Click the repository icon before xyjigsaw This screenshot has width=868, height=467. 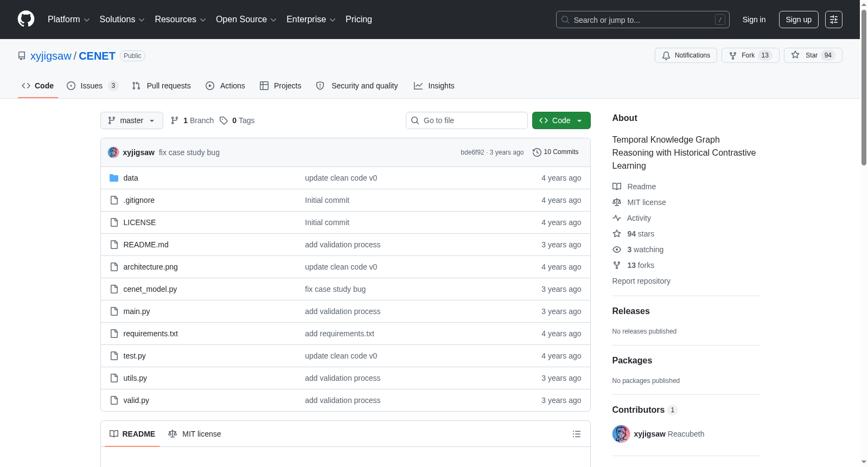[22, 56]
